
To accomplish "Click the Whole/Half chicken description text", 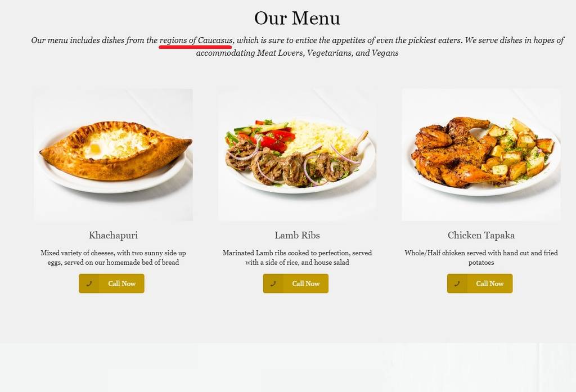I will click(x=481, y=258).
